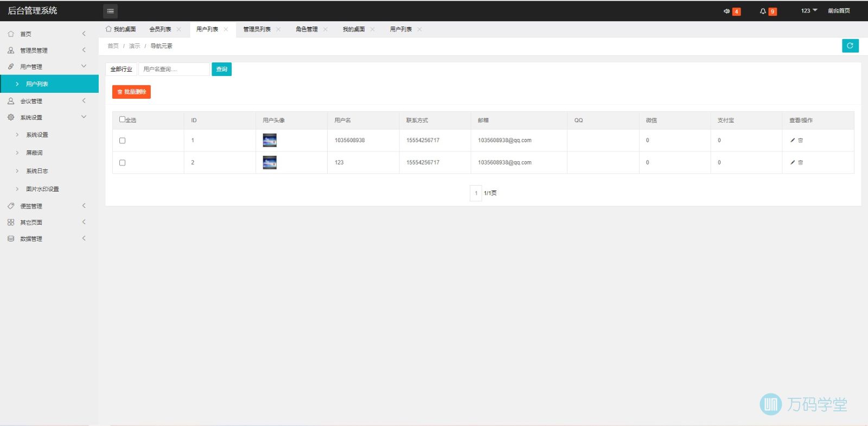Close the active 用户列表 tab

pos(226,29)
